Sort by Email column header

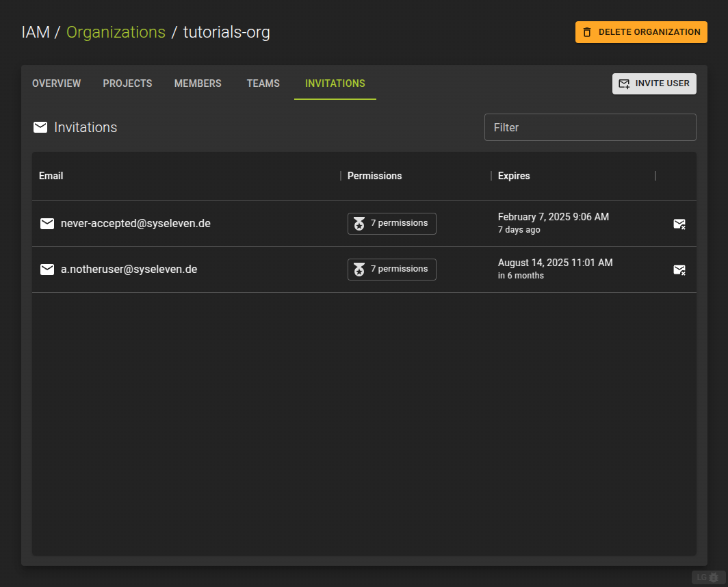[x=51, y=176]
